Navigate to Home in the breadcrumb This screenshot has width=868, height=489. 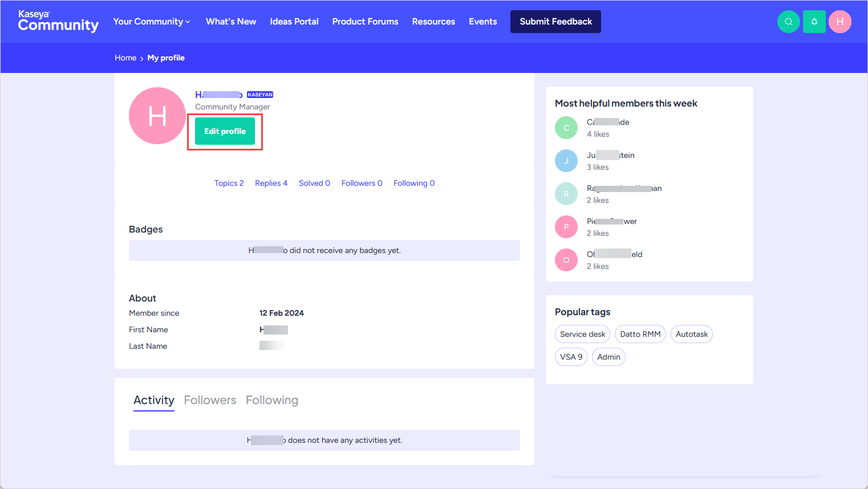coord(125,58)
